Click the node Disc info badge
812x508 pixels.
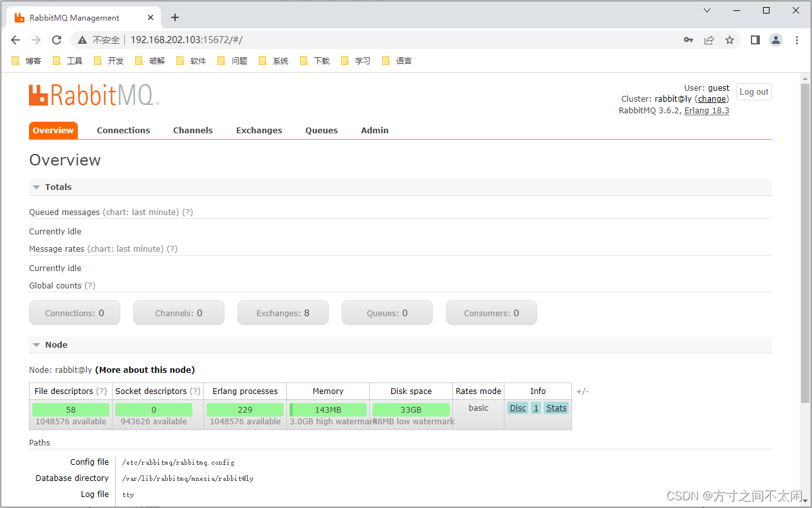[518, 408]
